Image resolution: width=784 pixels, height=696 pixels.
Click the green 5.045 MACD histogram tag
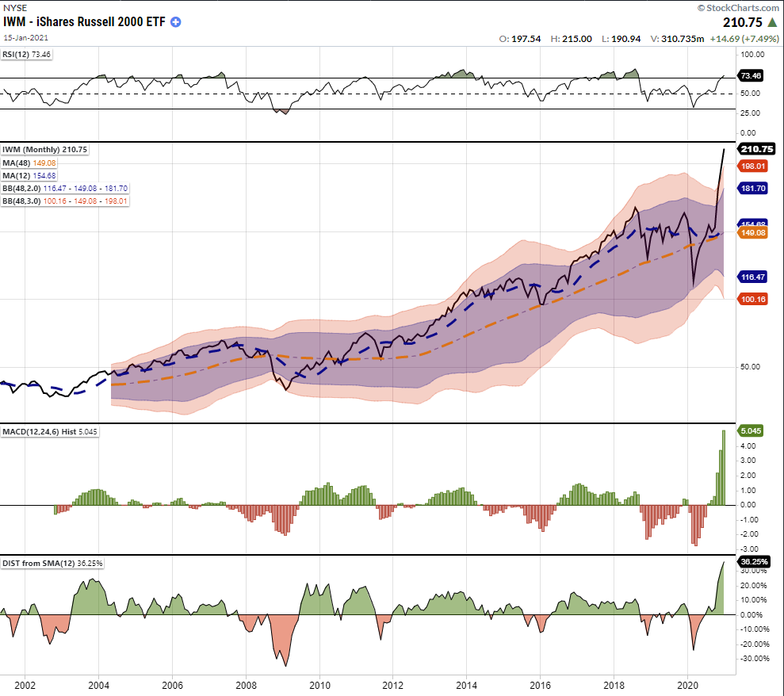click(751, 430)
